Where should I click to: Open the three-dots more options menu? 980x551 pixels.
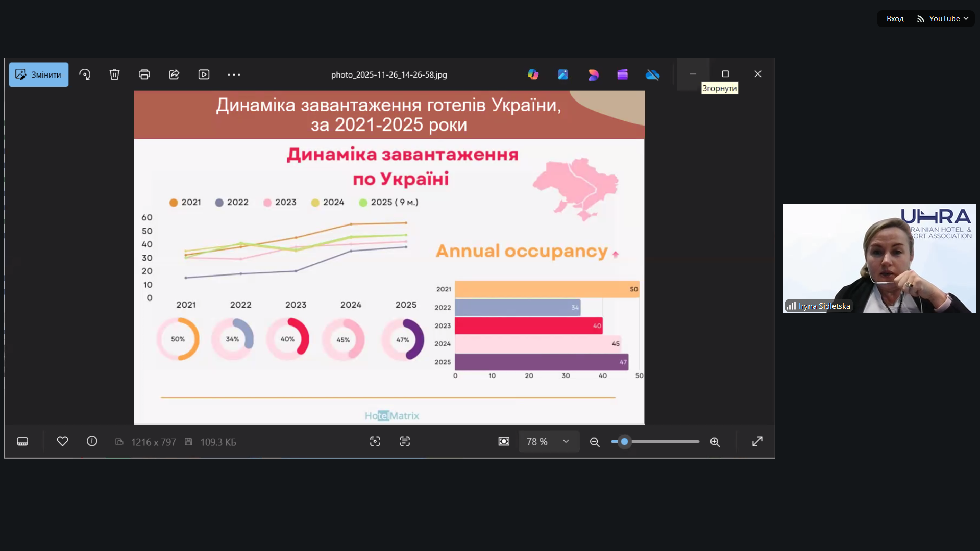pos(234,74)
